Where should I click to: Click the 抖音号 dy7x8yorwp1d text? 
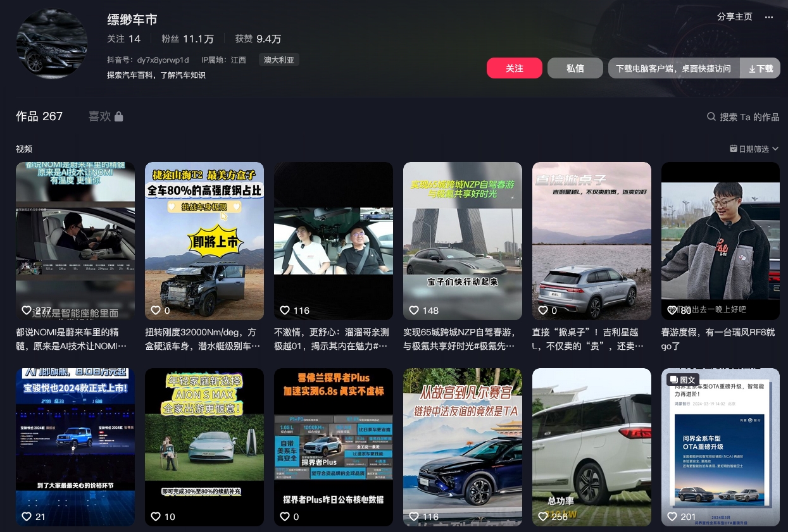(148, 60)
